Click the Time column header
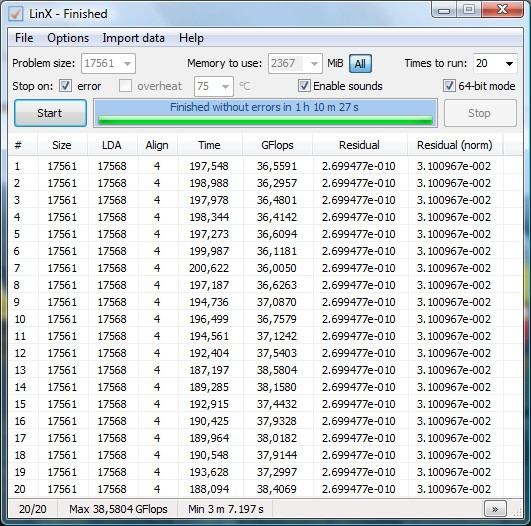The width and height of the screenshot is (531, 526). click(209, 145)
